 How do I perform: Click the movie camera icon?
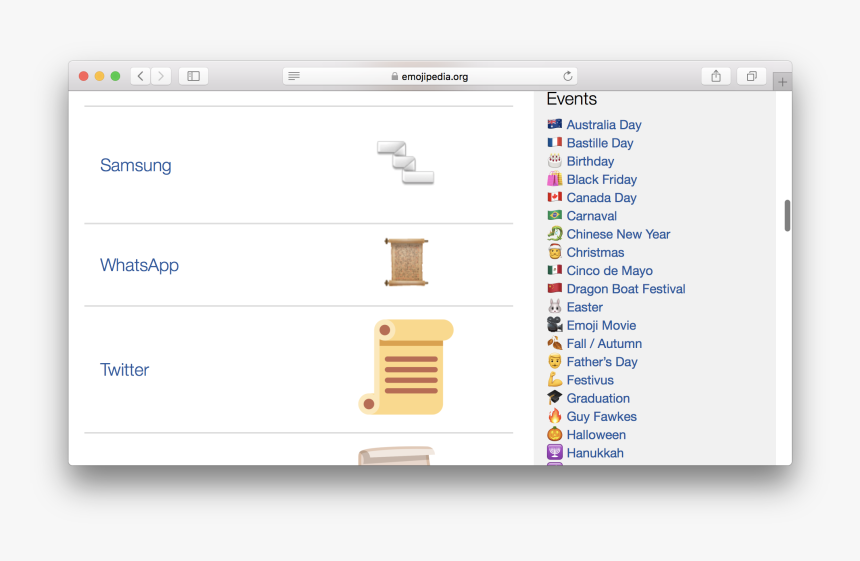(555, 325)
